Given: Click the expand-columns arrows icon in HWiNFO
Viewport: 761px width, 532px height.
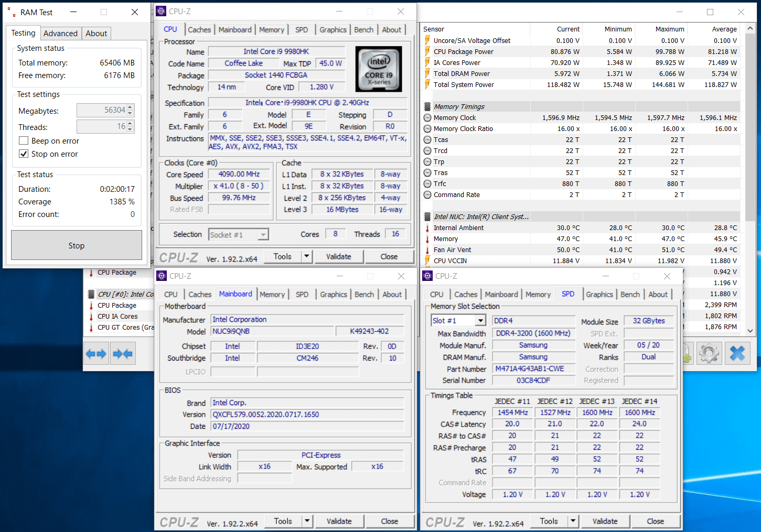Looking at the screenshot, I should point(97,354).
